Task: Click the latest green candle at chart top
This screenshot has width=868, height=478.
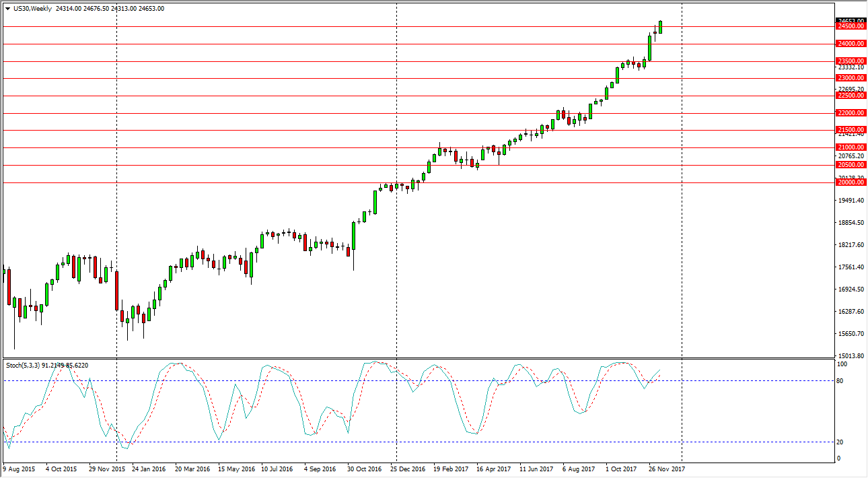Action: point(661,27)
